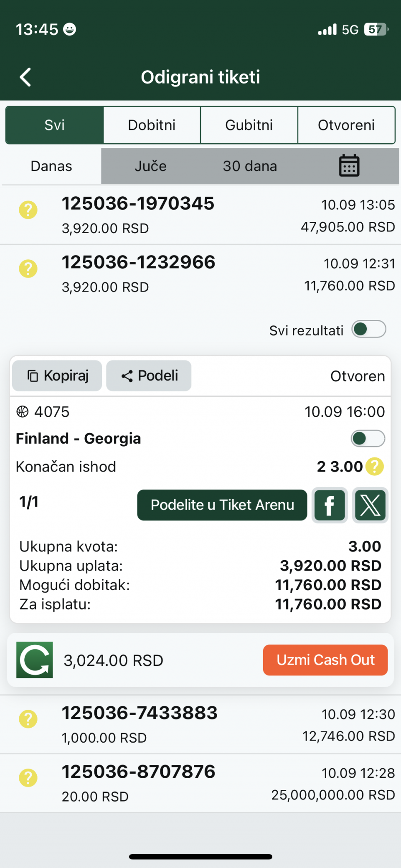This screenshot has width=401, height=868.
Task: Tap status icon of ticket 125036-8707876
Action: pos(28,778)
